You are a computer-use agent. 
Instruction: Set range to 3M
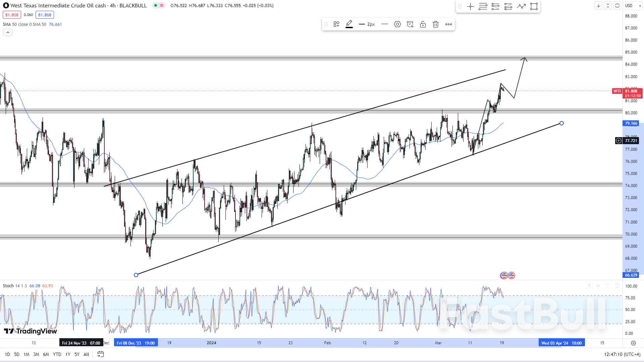[x=36, y=354]
